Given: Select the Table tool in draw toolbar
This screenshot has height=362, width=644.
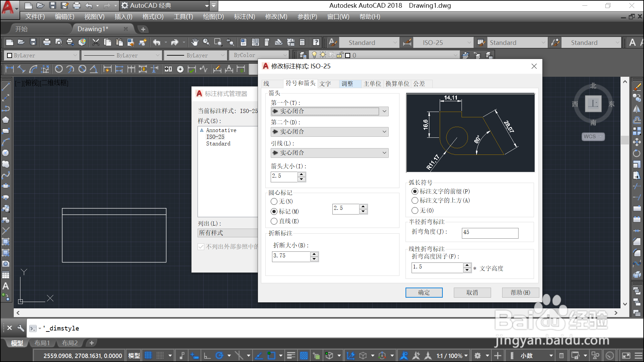Looking at the screenshot, I should click(x=6, y=275).
